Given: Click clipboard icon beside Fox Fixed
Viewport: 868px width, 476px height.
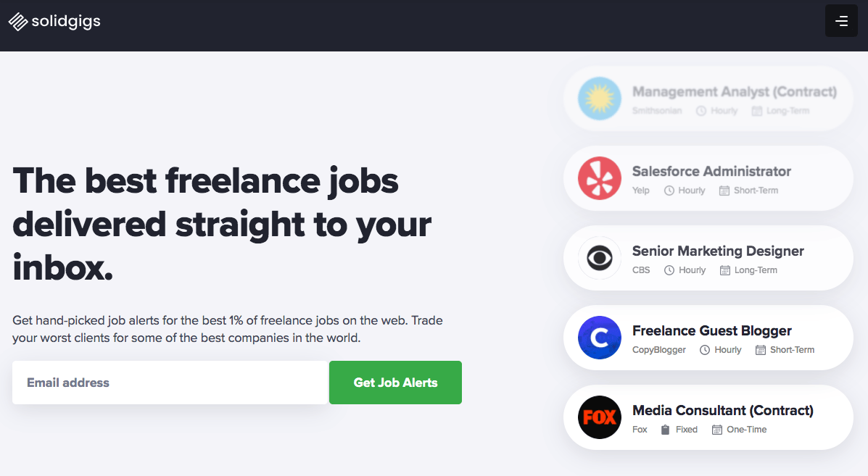Looking at the screenshot, I should 666,430.
